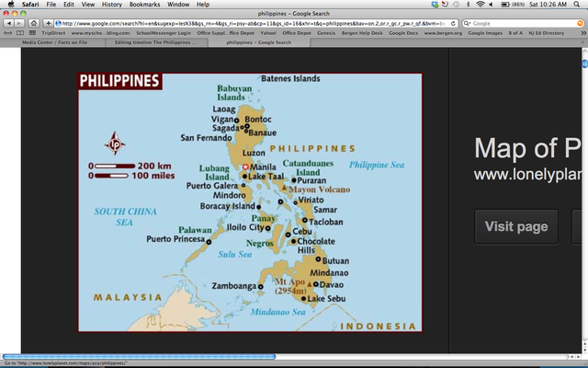Click the horizontal scrollbar thumb
The height and width of the screenshot is (368, 588).
(x=139, y=356)
